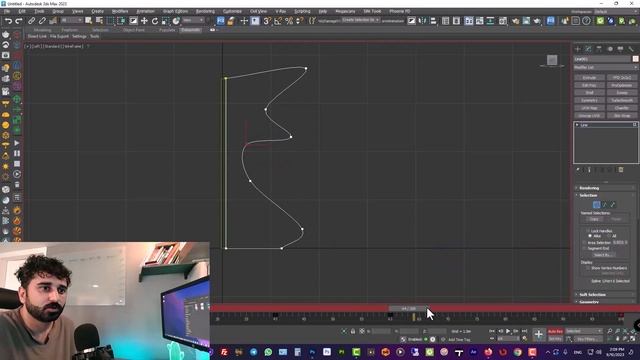Switch to the Motion panel icon
Viewport: 640px width, 360px height.
click(x=610, y=49)
